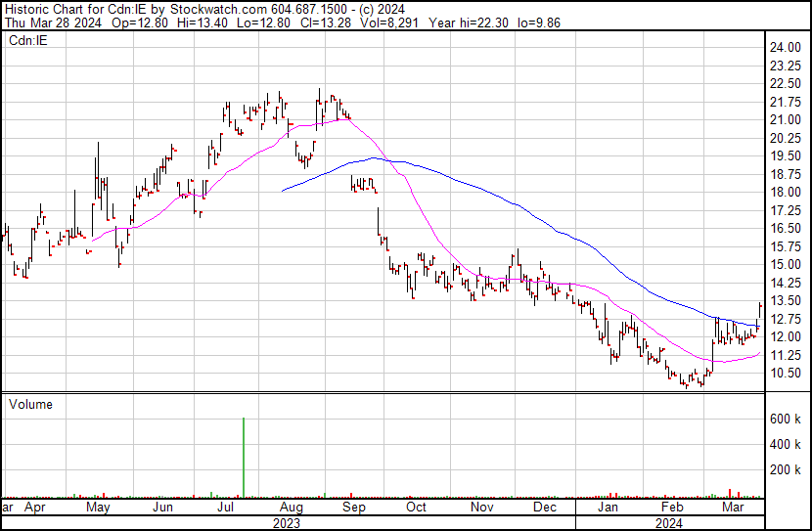Click the 200 k volume axis label
The image size is (812, 531).
[x=786, y=469]
